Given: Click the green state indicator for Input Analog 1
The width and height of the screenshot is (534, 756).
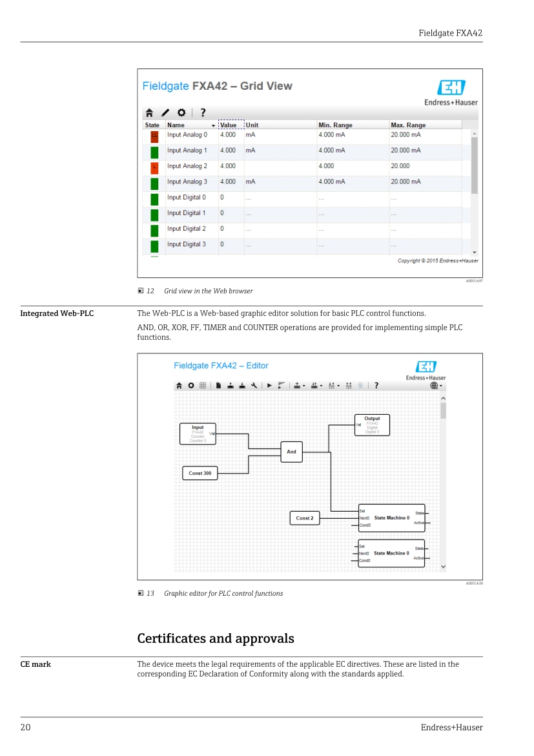Looking at the screenshot, I should pyautogui.click(x=154, y=152).
